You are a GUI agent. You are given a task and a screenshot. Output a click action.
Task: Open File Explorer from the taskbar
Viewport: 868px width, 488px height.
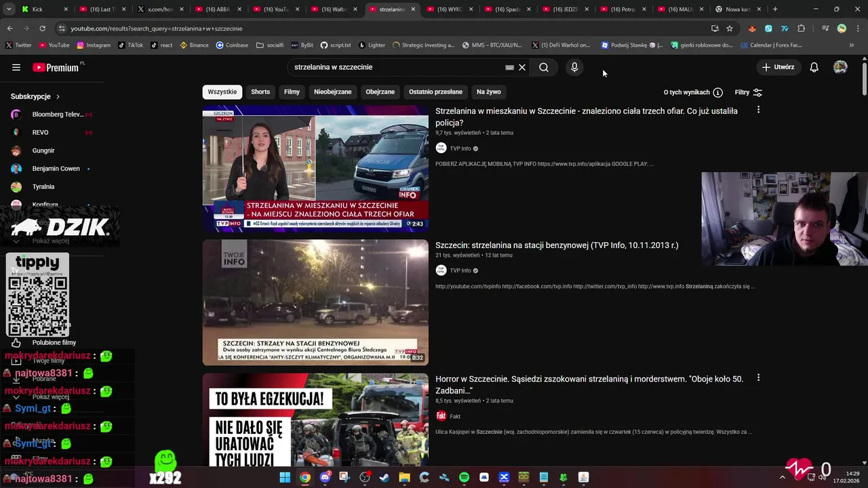[x=404, y=477]
